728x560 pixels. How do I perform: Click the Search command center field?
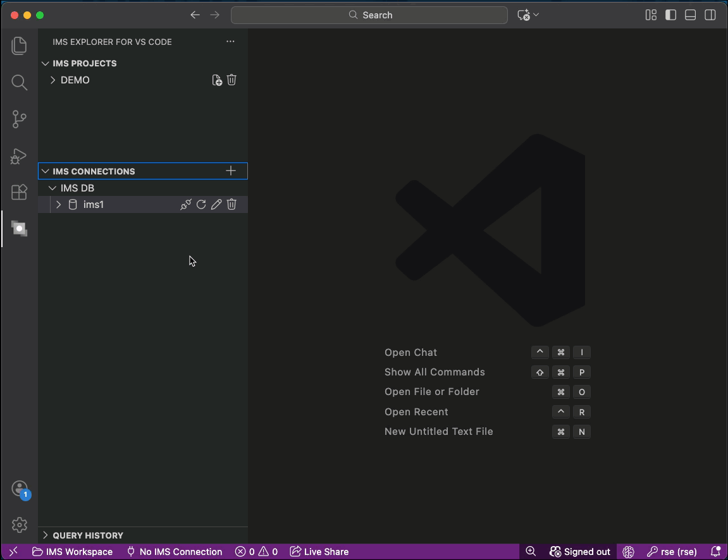(x=369, y=15)
